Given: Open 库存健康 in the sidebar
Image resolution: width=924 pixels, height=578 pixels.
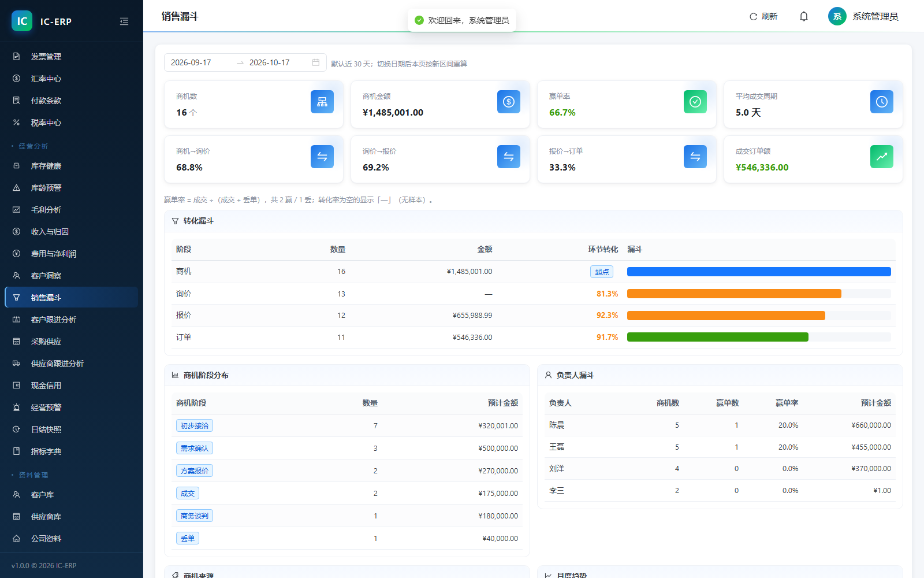Looking at the screenshot, I should click(72, 166).
